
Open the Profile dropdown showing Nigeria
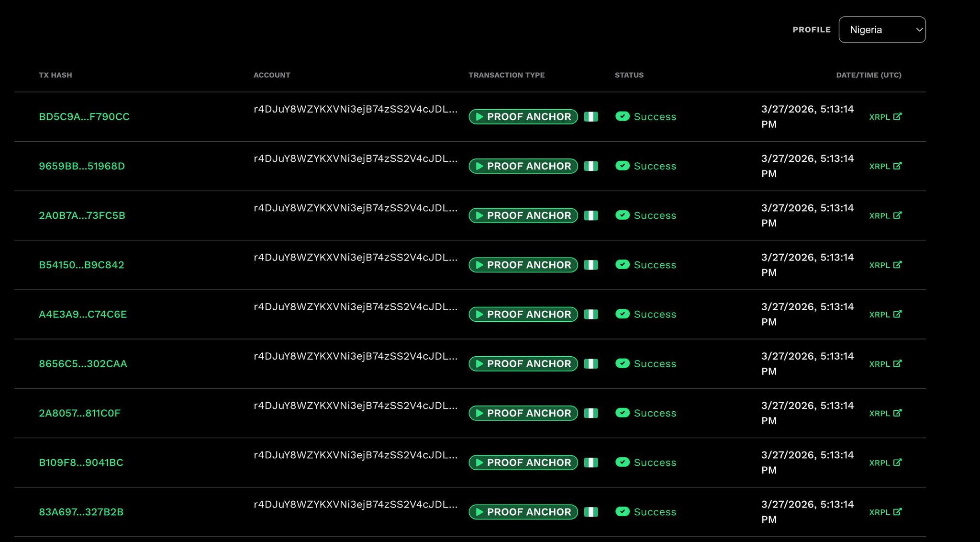882,30
